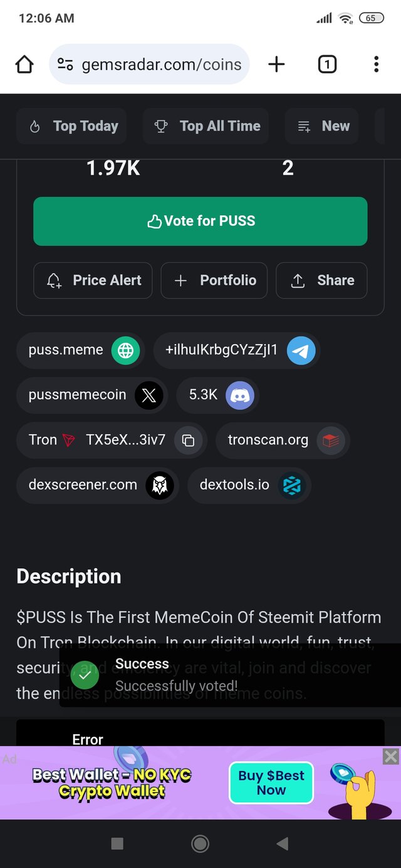Open the New coins tab
Screen dimensions: 401x868
pyautogui.click(x=323, y=126)
